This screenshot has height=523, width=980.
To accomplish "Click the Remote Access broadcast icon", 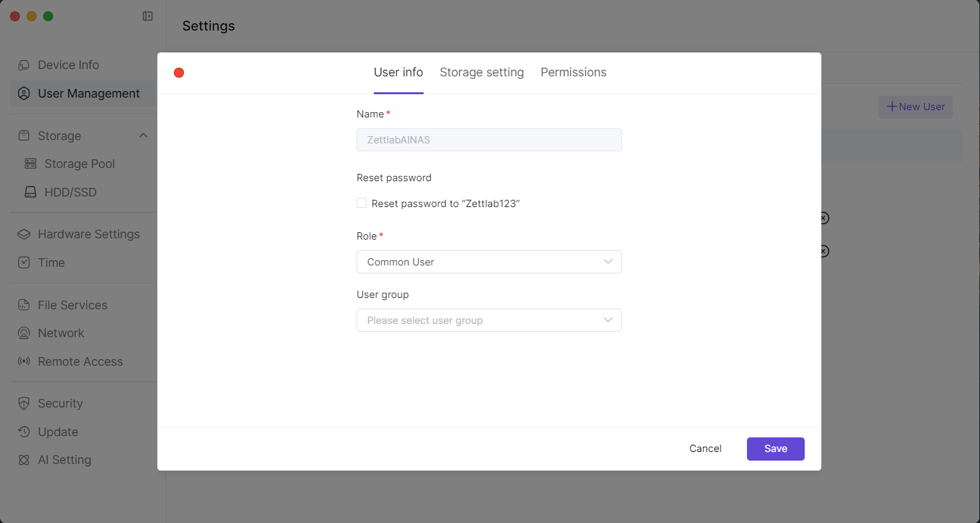I will point(24,362).
